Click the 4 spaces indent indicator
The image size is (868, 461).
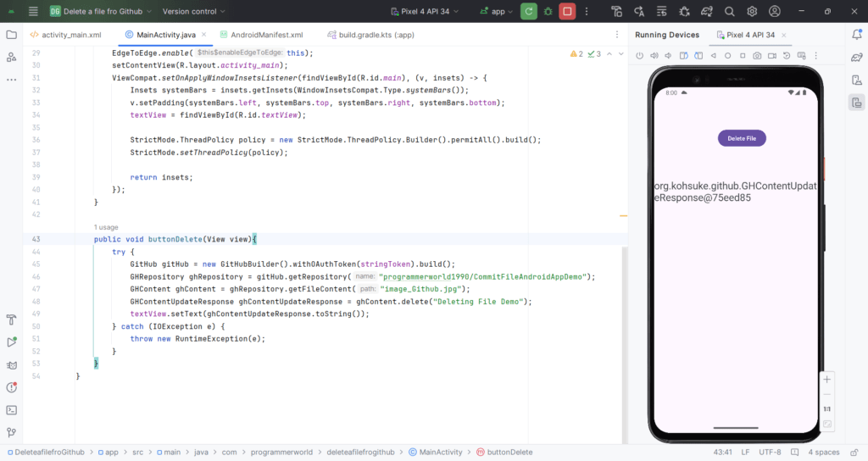click(823, 453)
